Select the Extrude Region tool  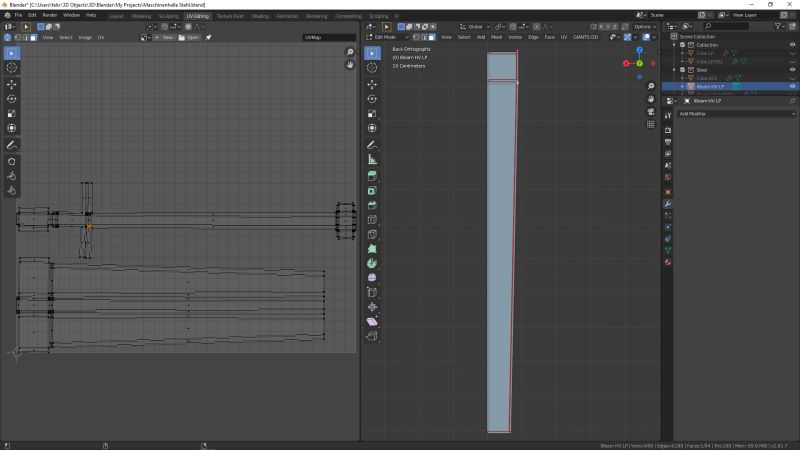pyautogui.click(x=372, y=176)
